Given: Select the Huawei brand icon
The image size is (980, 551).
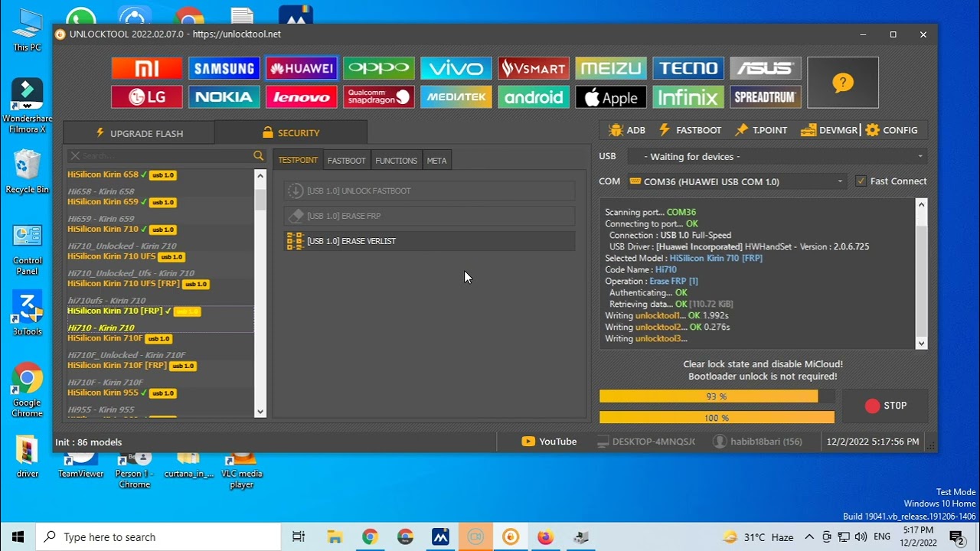Looking at the screenshot, I should point(302,69).
